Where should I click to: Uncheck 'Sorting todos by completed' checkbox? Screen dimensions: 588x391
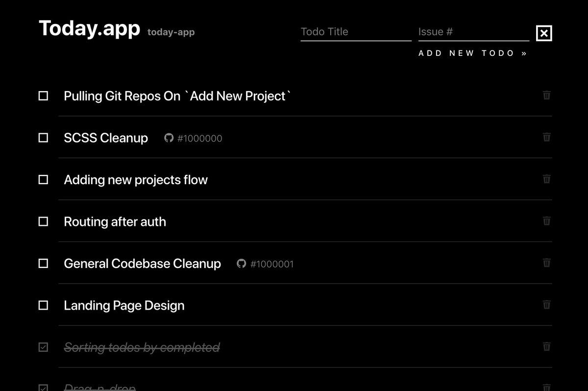click(x=44, y=347)
